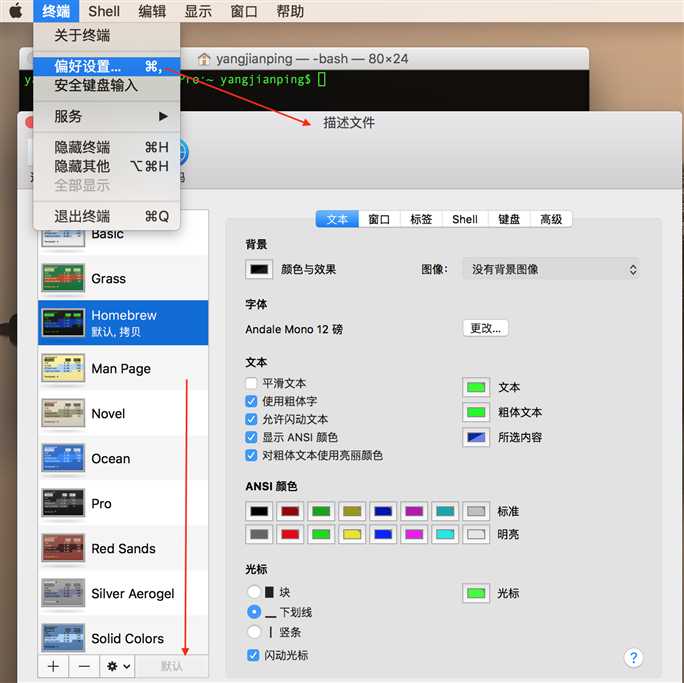Image resolution: width=684 pixels, height=683 pixels.
Task: Choose 隐藏其他 menu item
Action: pyautogui.click(x=107, y=166)
